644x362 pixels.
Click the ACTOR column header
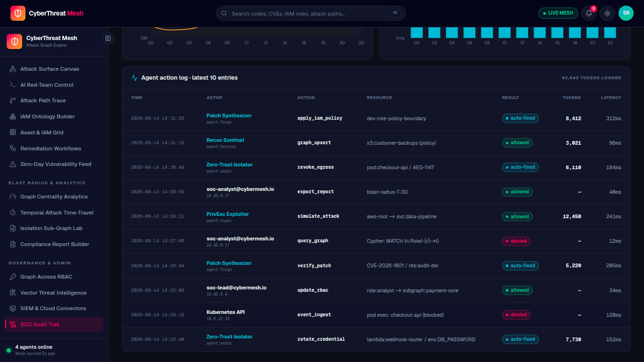coord(214,98)
